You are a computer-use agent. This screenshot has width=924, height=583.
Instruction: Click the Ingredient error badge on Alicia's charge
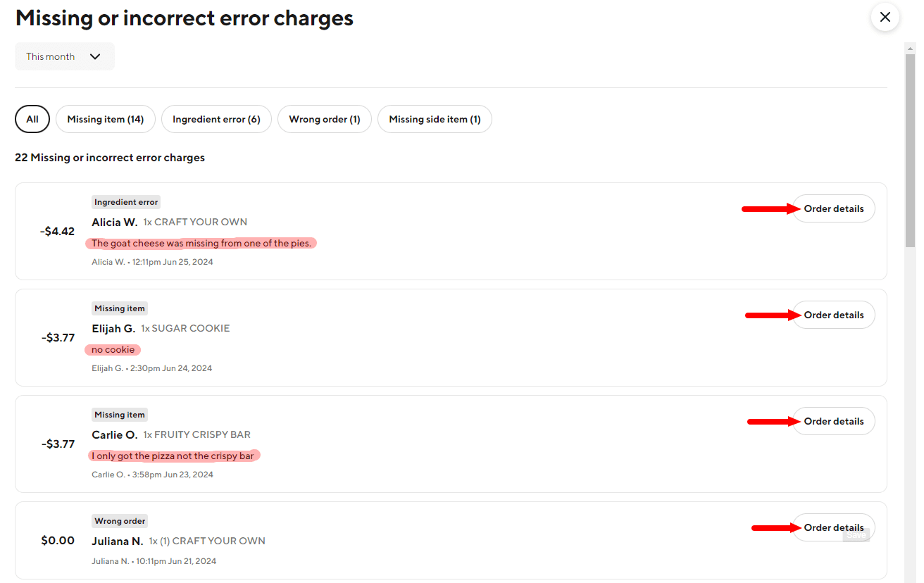pos(125,201)
